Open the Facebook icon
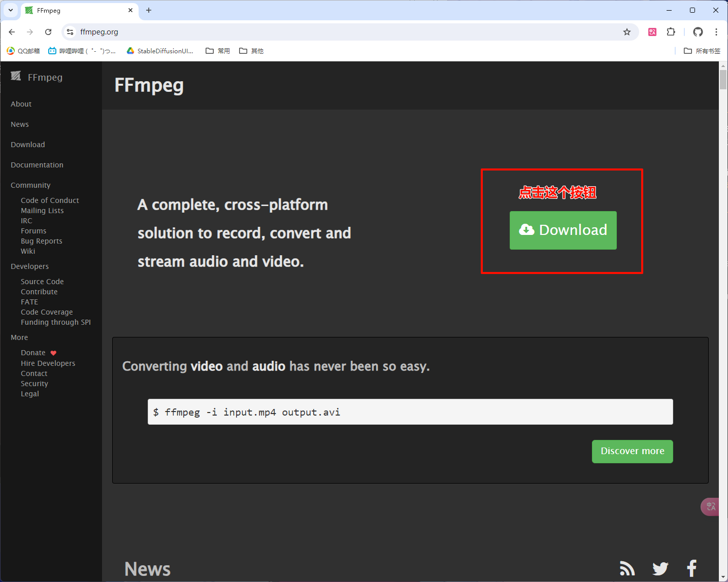The height and width of the screenshot is (582, 728). tap(691, 568)
